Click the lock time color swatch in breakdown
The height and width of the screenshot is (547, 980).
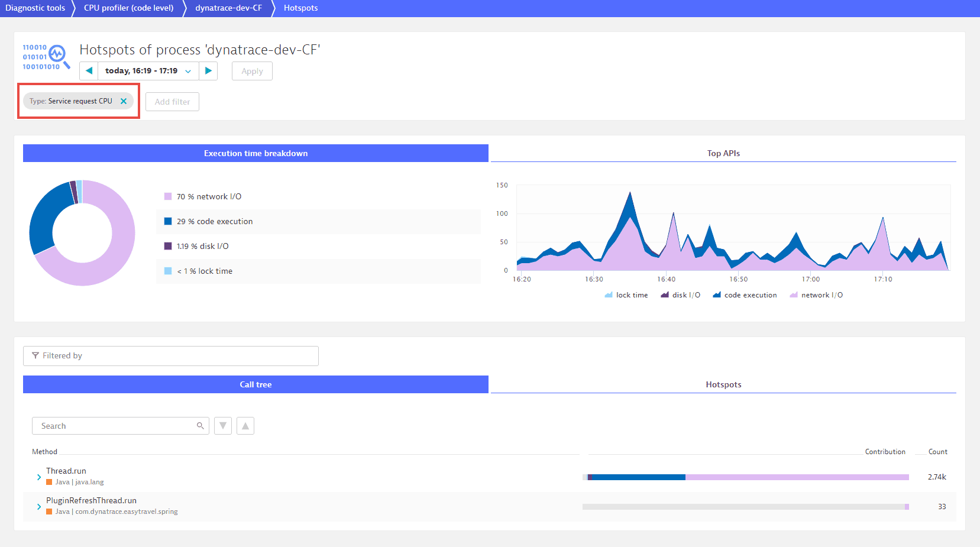(168, 271)
